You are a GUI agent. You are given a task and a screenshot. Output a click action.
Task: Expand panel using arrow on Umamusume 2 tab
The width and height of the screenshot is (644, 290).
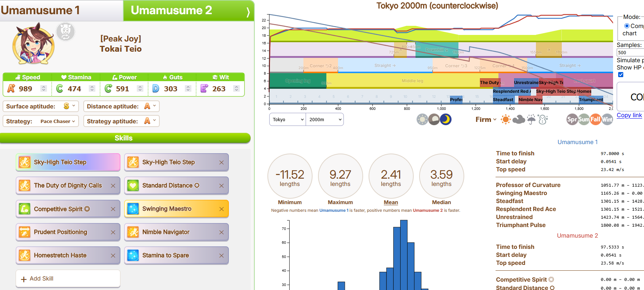tap(248, 12)
